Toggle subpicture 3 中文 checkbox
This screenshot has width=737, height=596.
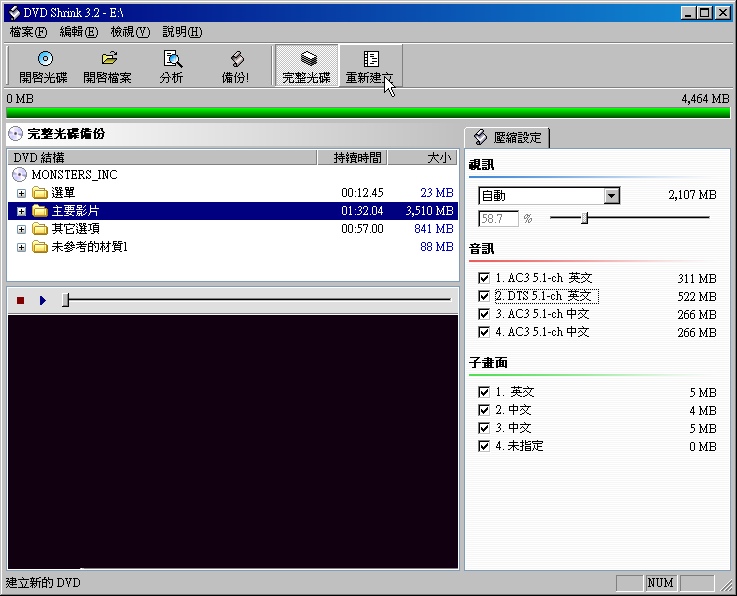pyautogui.click(x=484, y=428)
